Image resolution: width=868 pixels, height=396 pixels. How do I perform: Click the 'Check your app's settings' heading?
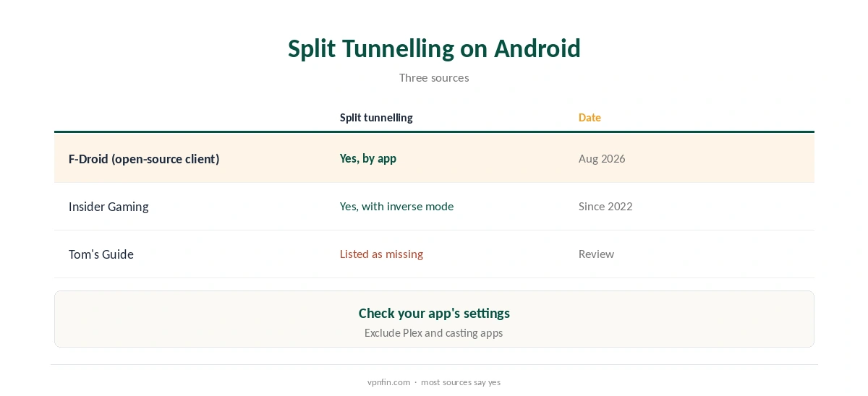click(434, 313)
